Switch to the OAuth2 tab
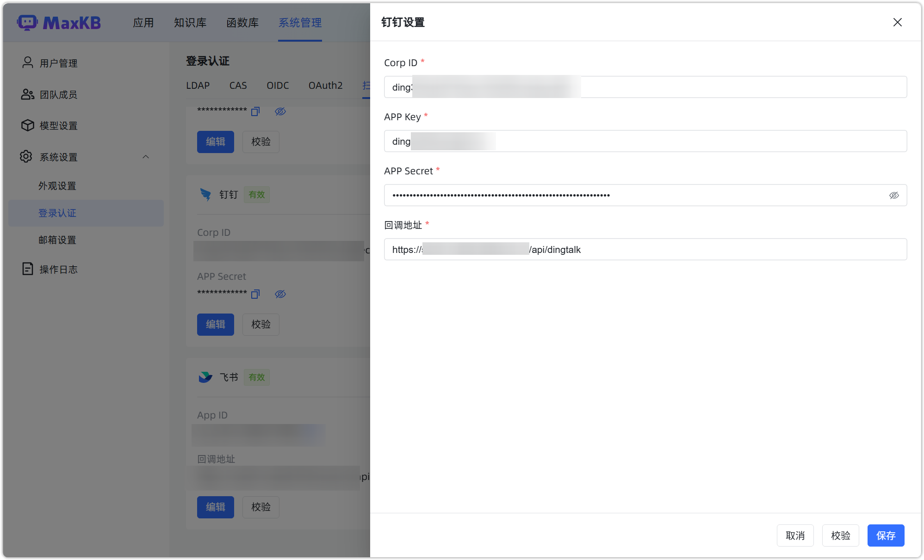 [325, 86]
